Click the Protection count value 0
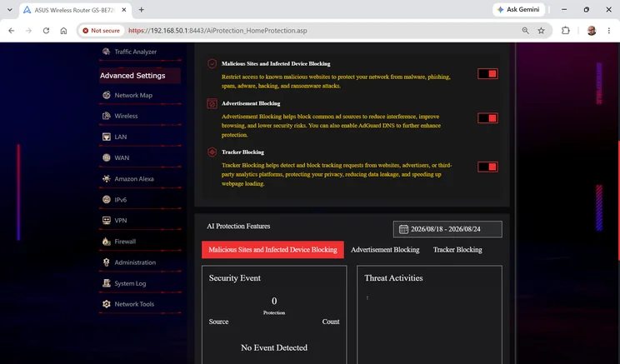Screen dimensions: 620x364 pyautogui.click(x=274, y=302)
